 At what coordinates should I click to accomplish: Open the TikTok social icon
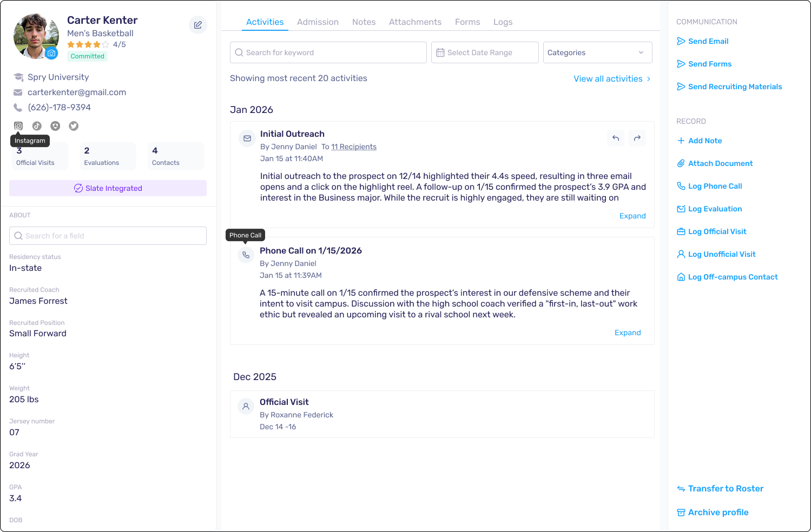pyautogui.click(x=37, y=126)
